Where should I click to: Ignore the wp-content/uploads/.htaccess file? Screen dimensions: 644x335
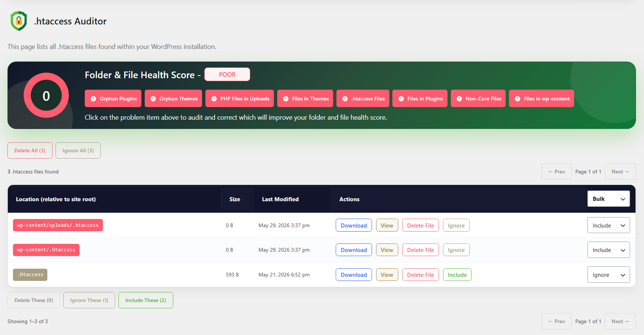pyautogui.click(x=456, y=225)
